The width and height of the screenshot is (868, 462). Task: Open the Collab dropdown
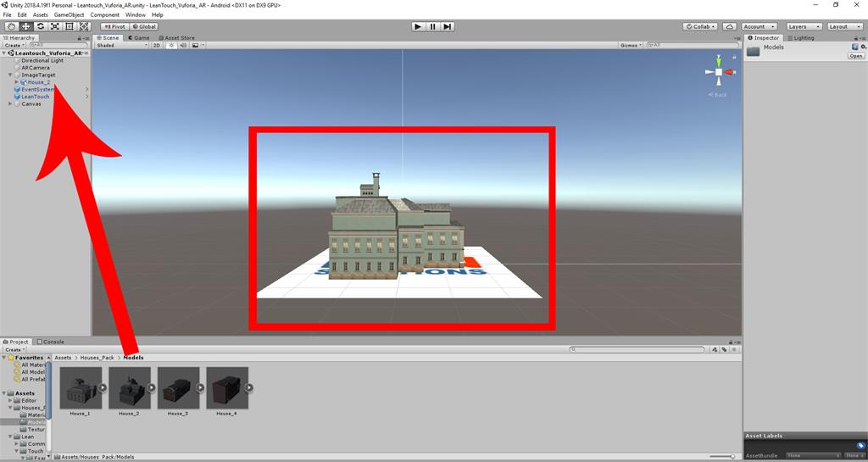point(700,26)
